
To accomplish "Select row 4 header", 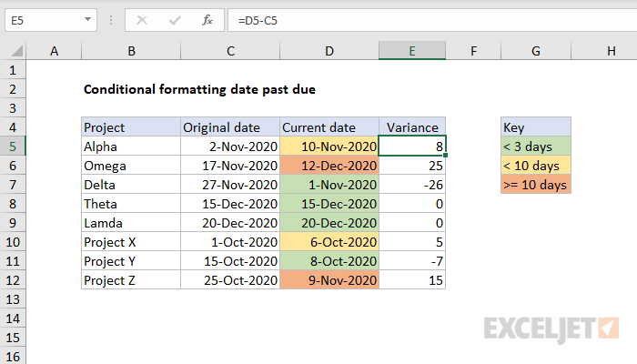I will click(13, 127).
